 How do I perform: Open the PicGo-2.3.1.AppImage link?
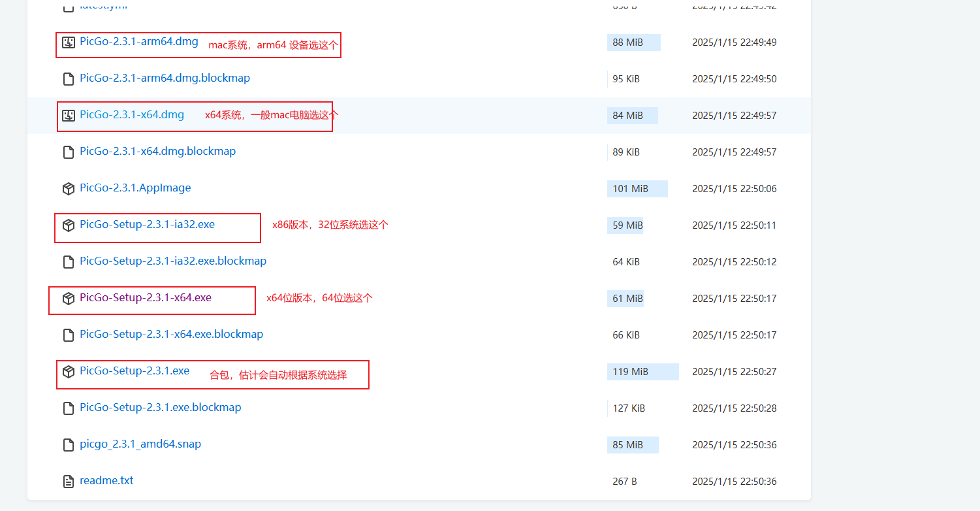[x=135, y=188]
